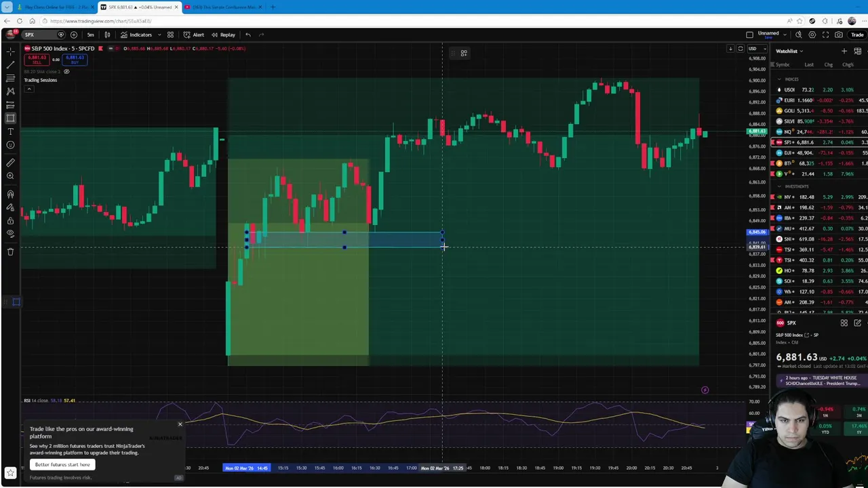Click the Better futures start here link

(x=62, y=464)
